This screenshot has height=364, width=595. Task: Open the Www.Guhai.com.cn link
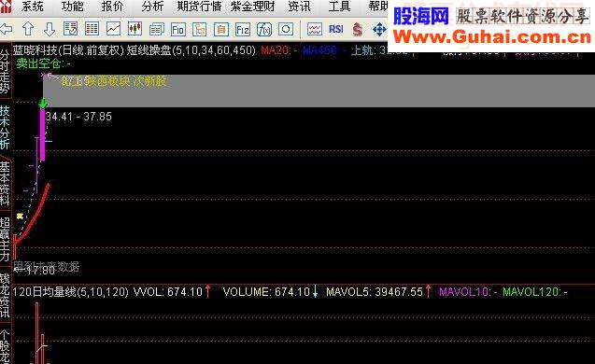[491, 37]
